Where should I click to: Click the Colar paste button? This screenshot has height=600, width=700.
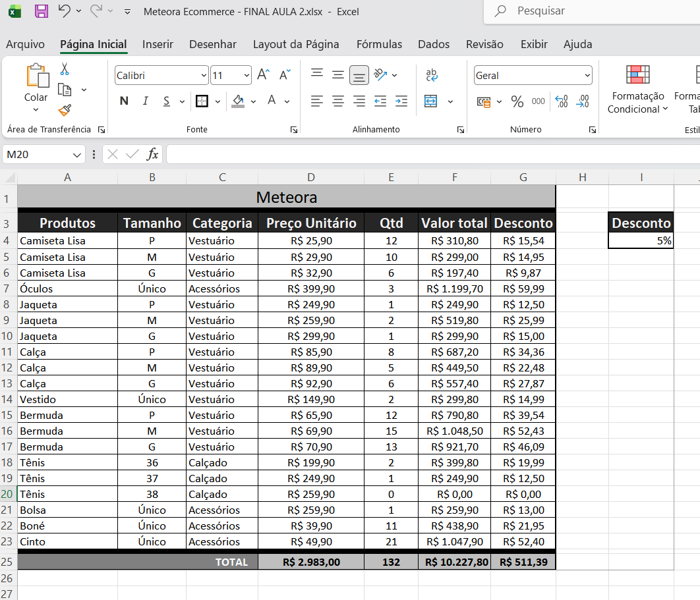(x=36, y=84)
